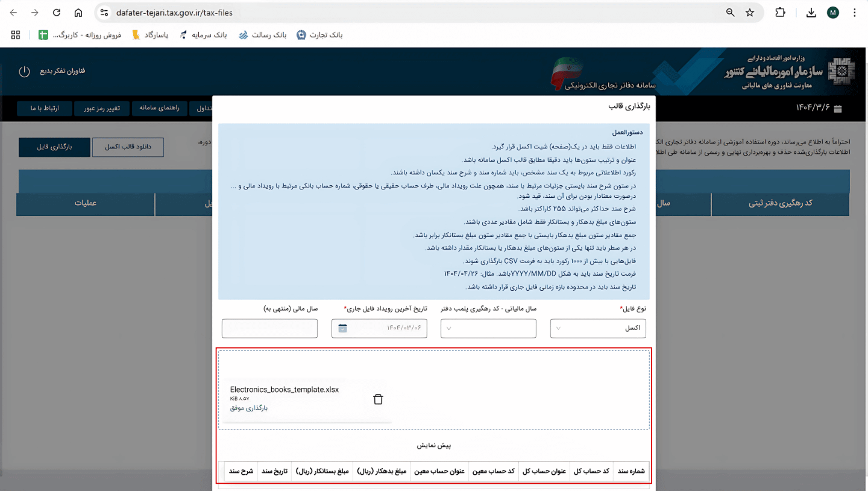Click the بارگذاری فایل button
Screen dimensions: 868x491
(x=54, y=147)
